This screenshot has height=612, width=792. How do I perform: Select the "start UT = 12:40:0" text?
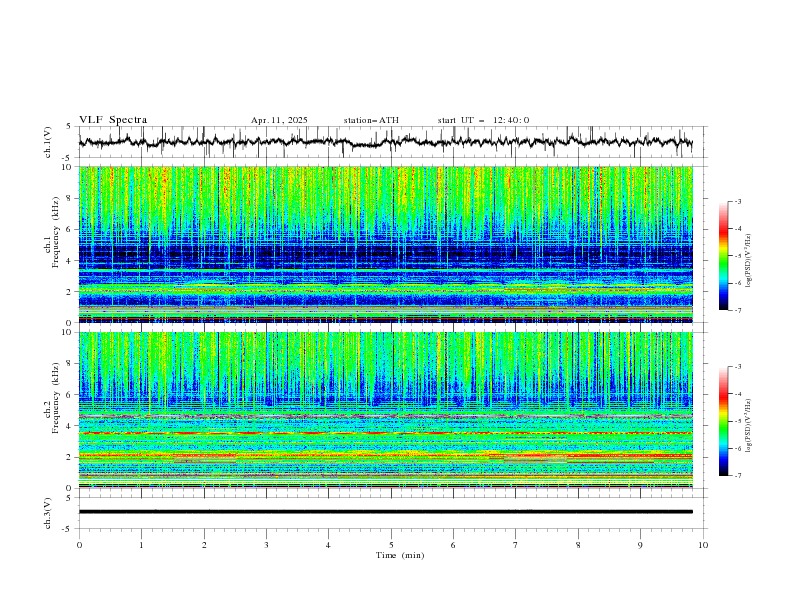(x=483, y=120)
